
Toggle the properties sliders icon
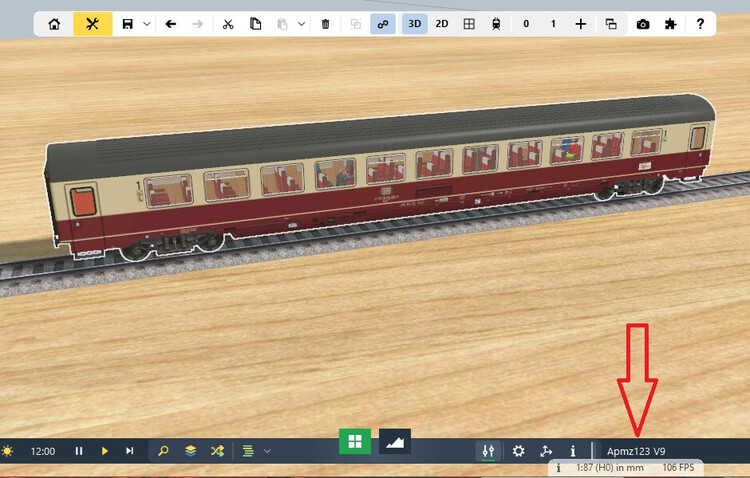[x=488, y=451]
